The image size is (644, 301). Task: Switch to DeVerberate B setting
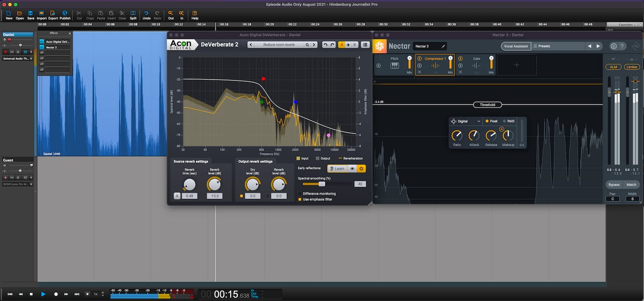354,45
